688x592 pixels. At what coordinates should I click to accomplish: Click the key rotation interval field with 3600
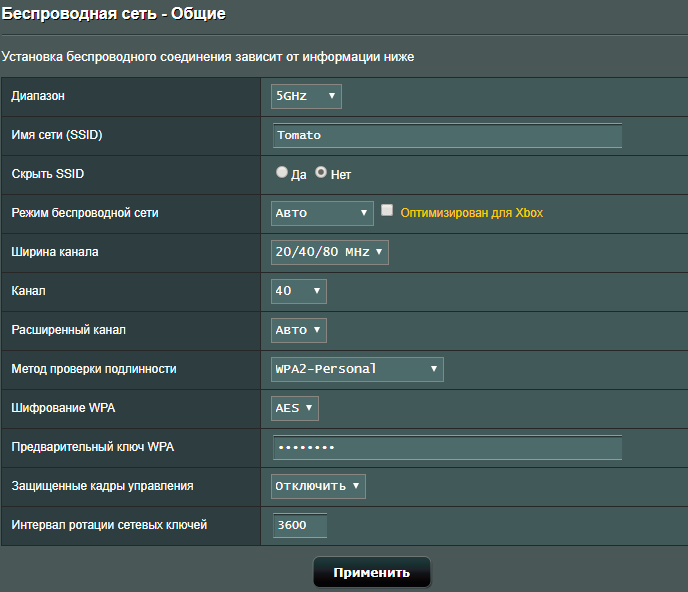(x=299, y=525)
